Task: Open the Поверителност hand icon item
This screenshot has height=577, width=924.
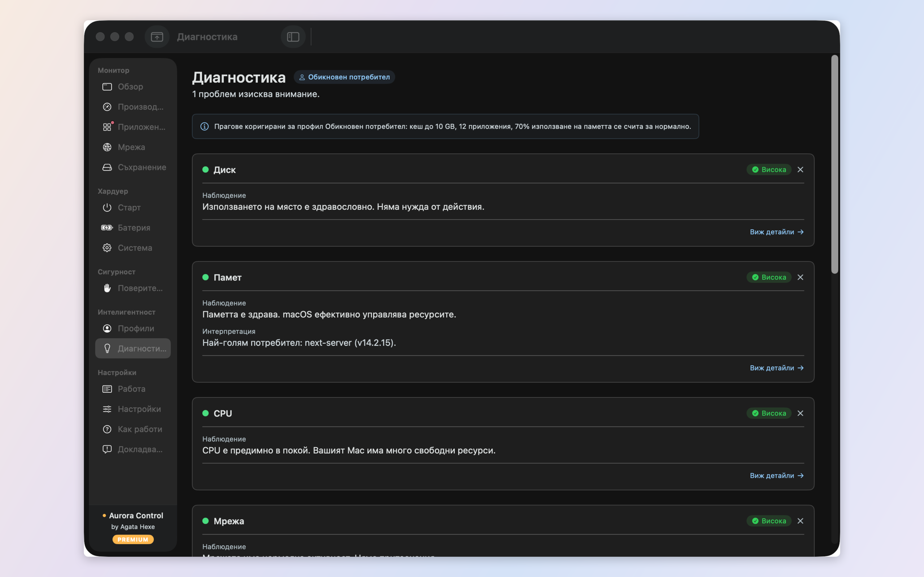Action: pos(107,288)
